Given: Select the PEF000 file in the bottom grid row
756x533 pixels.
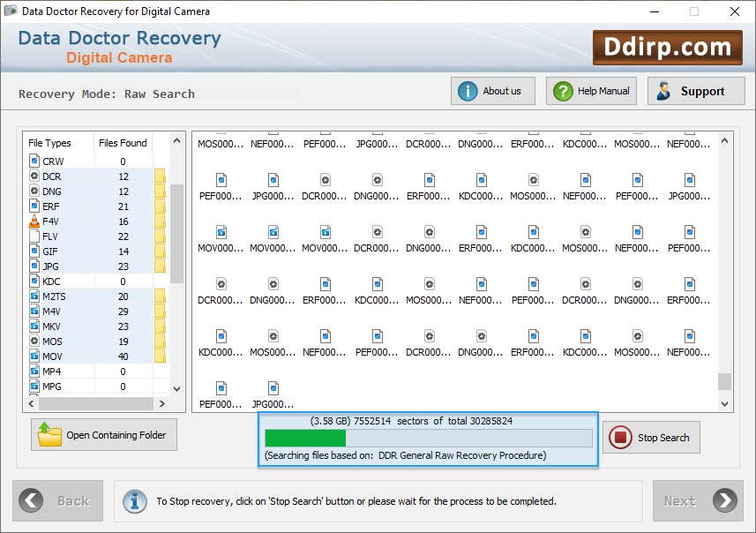Looking at the screenshot, I should (x=221, y=395).
